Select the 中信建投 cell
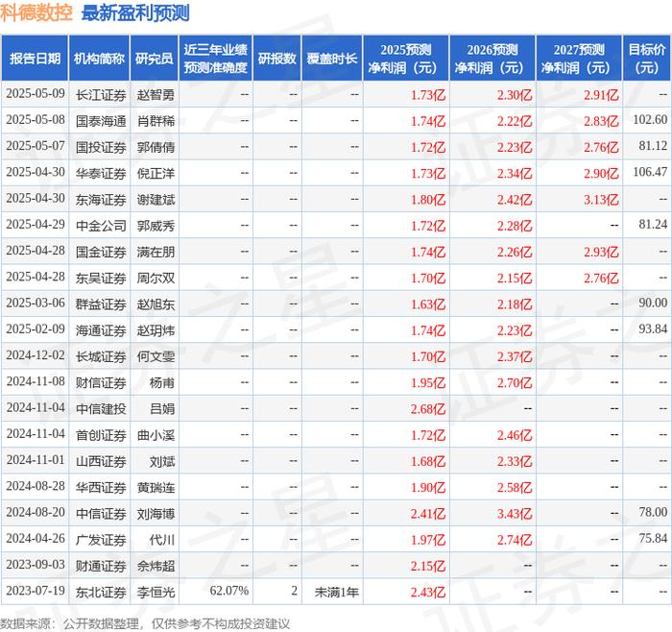 pyautogui.click(x=101, y=409)
